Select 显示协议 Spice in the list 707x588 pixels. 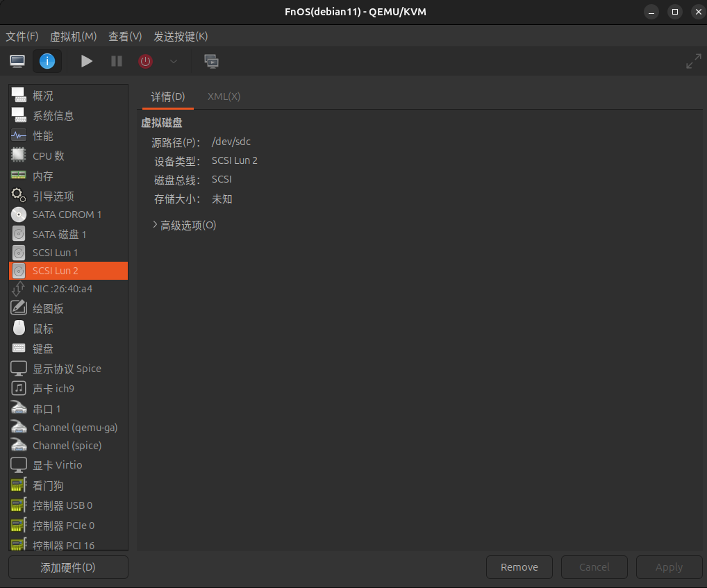[67, 369]
